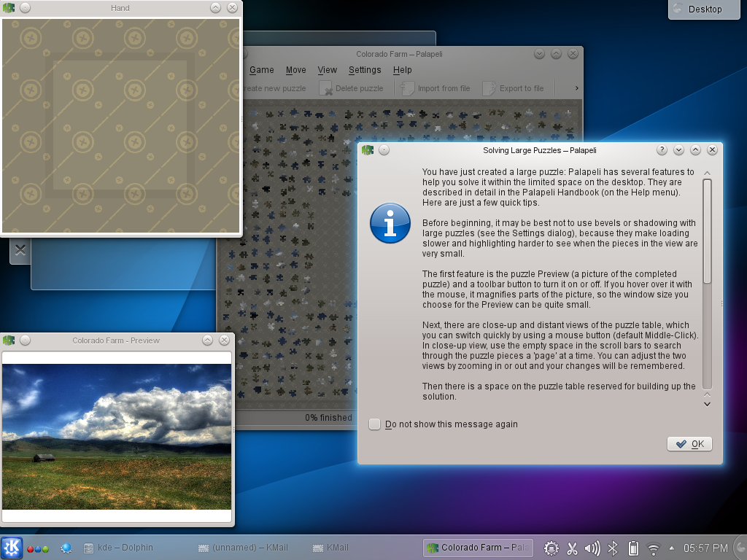Open the KDE application launcher menu
Viewport: 747px width, 560px height.
pos(12,548)
